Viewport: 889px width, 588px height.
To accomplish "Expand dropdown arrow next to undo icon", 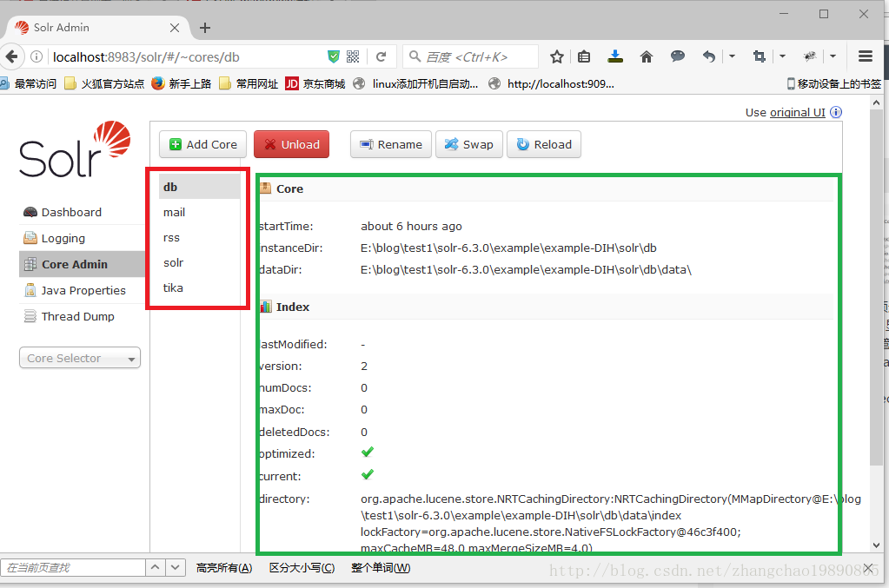I will 732,56.
